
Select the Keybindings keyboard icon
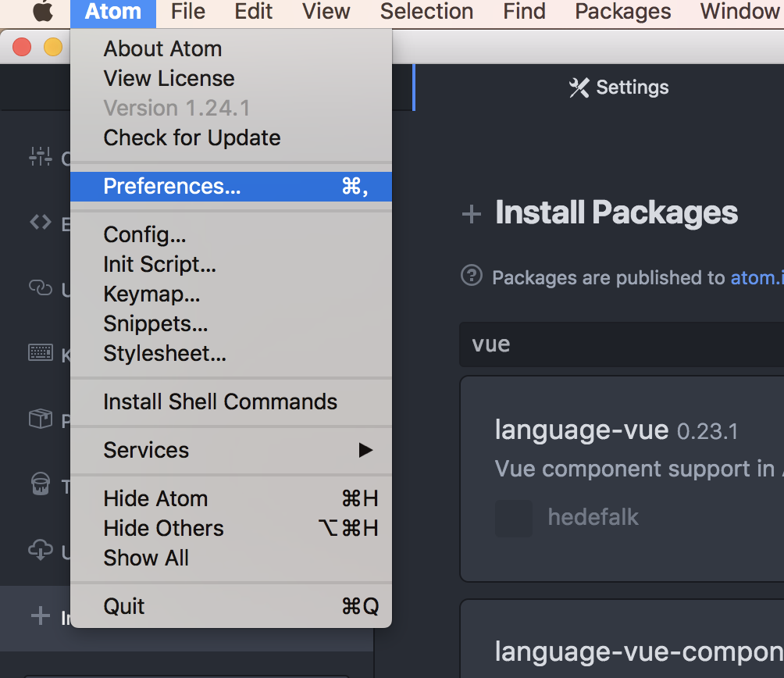[x=41, y=353]
